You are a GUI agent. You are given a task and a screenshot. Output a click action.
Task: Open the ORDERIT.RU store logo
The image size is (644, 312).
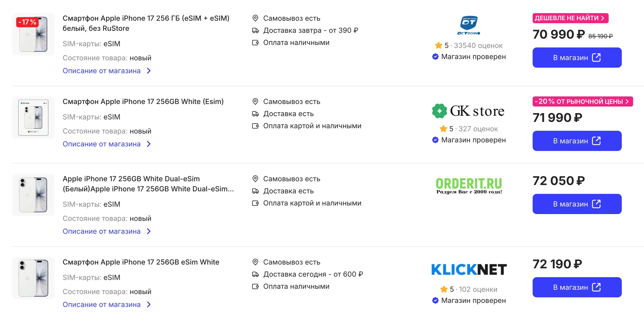pos(469,186)
